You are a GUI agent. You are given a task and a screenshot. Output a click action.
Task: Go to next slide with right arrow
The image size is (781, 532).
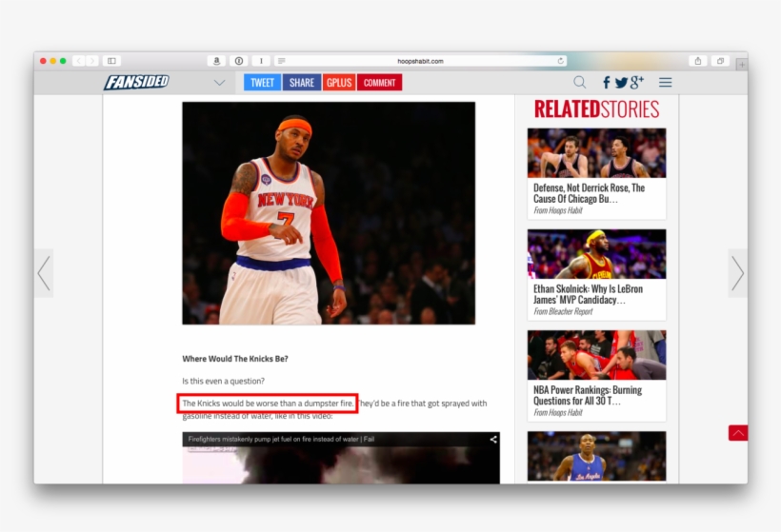[x=738, y=273]
